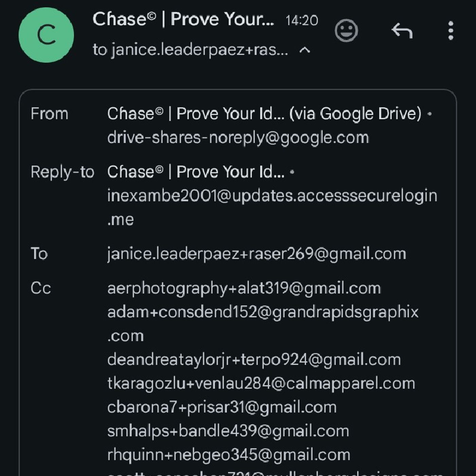Tap the From sender name via Google Drive
The height and width of the screenshot is (476, 476).
click(x=264, y=114)
